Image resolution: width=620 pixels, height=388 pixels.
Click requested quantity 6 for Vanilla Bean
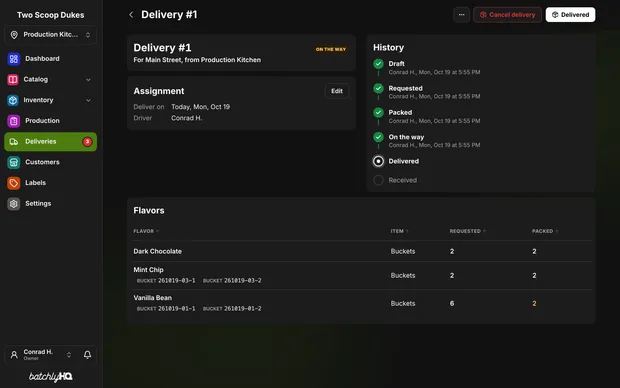[452, 303]
